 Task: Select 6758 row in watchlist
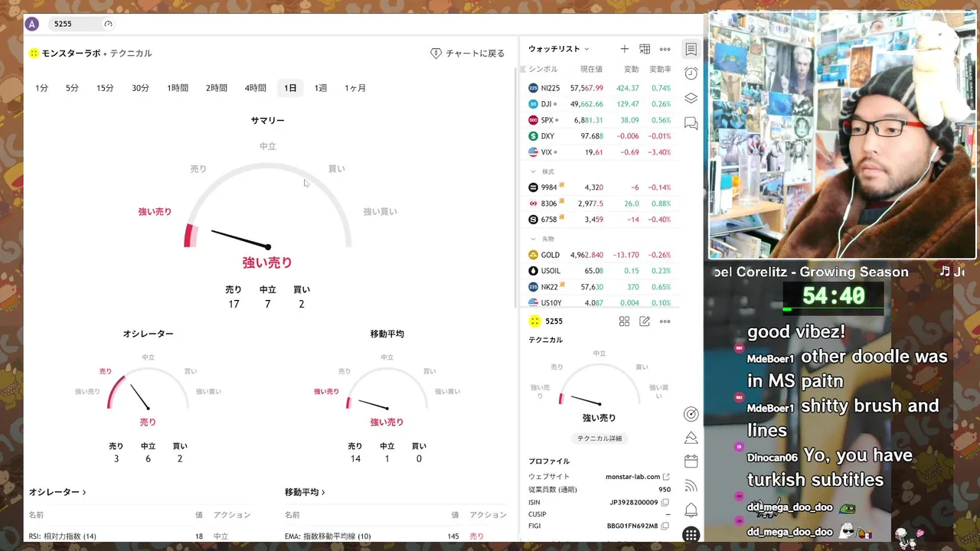click(600, 220)
